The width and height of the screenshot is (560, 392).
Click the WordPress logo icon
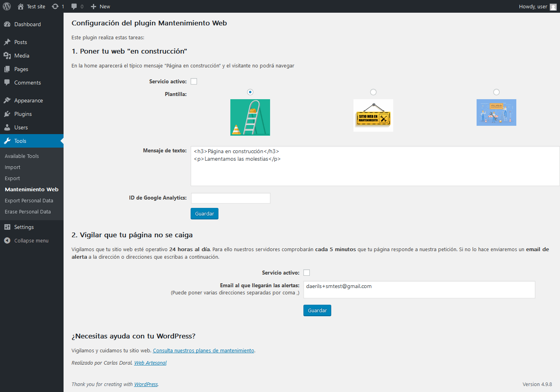(7, 6)
